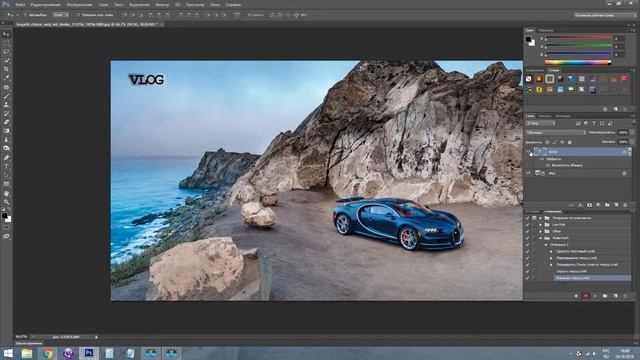Toggle the stroke effect visibility eye
Image resolution: width=640 pixels, height=360 pixels.
tap(547, 166)
